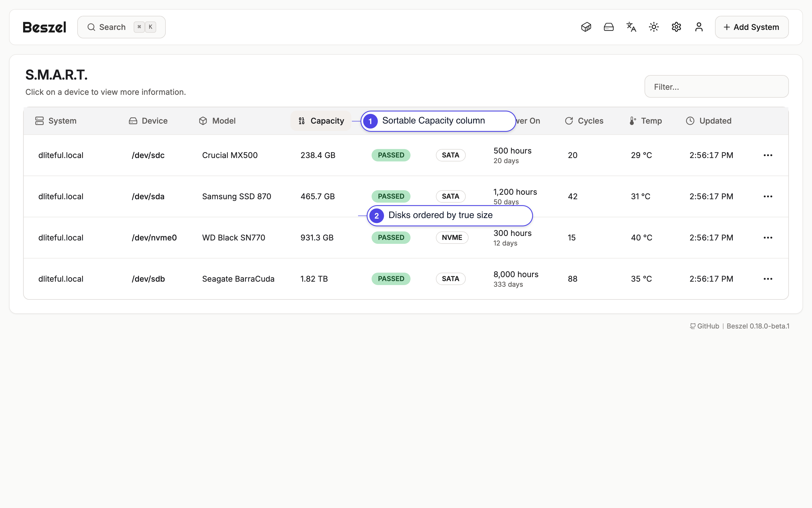
Task: Toggle the light/dark theme sun icon
Action: (x=654, y=27)
